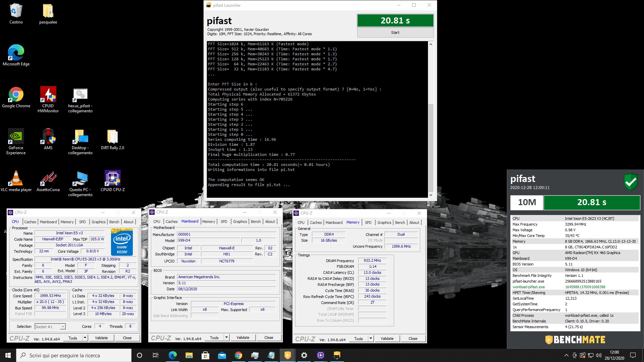This screenshot has height=362, width=644.
Task: Expand the Tools dropdown arrow in the right CPU-Z window
Action: click(x=371, y=339)
